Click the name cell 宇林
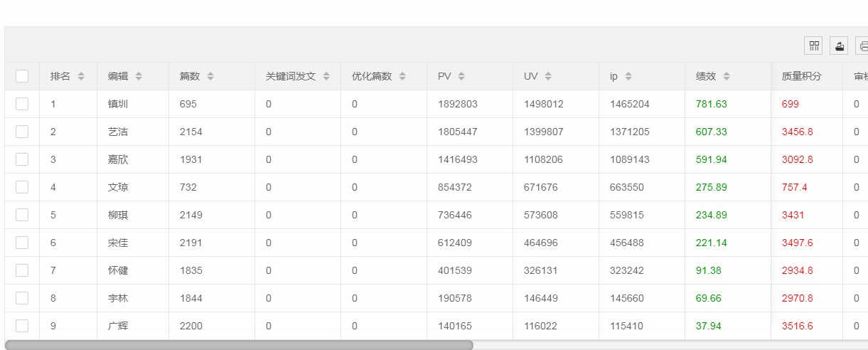Image resolution: width=868 pixels, height=350 pixels. (118, 298)
